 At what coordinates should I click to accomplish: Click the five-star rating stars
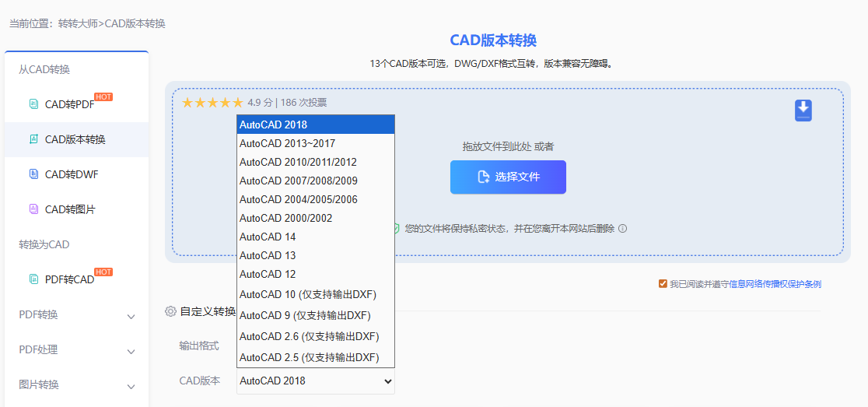pos(212,103)
